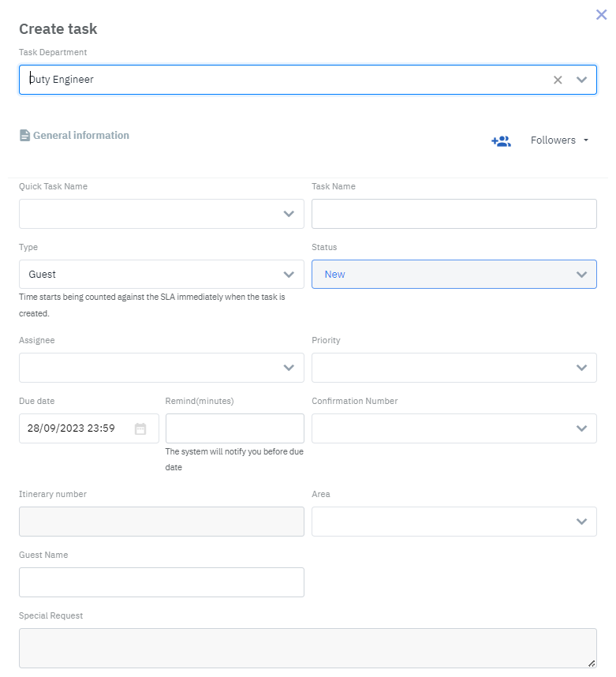Image resolution: width=616 pixels, height=677 pixels.
Task: Click the Special Request text area
Action: 308,648
